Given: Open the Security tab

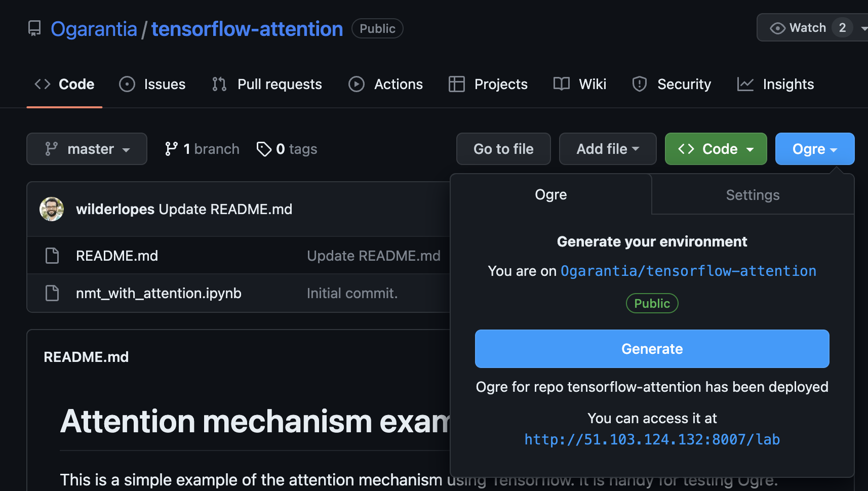Looking at the screenshot, I should (x=672, y=84).
